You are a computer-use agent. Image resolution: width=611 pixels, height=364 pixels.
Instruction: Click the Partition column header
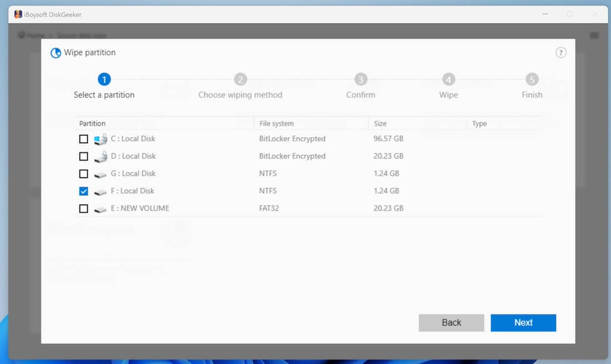pos(92,123)
